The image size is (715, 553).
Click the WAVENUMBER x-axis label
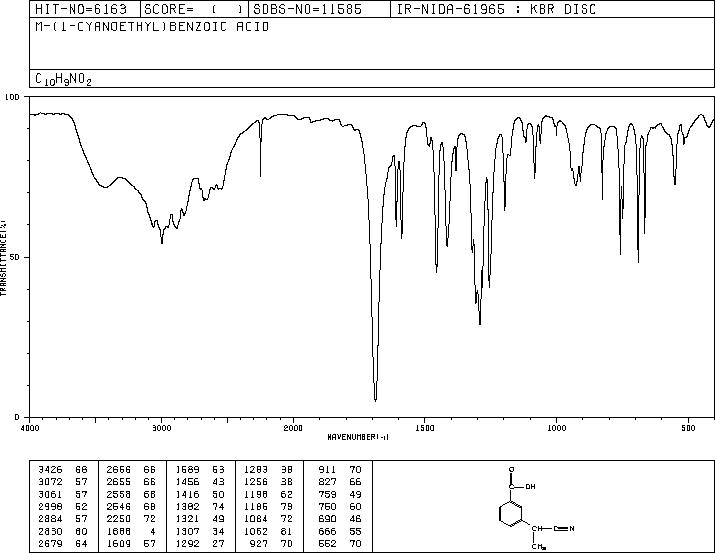point(358,437)
